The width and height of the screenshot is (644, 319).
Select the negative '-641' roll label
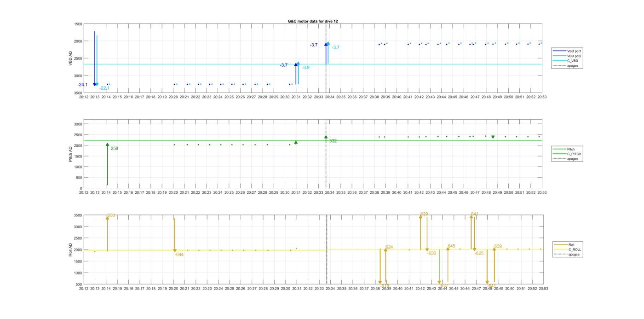492,286
